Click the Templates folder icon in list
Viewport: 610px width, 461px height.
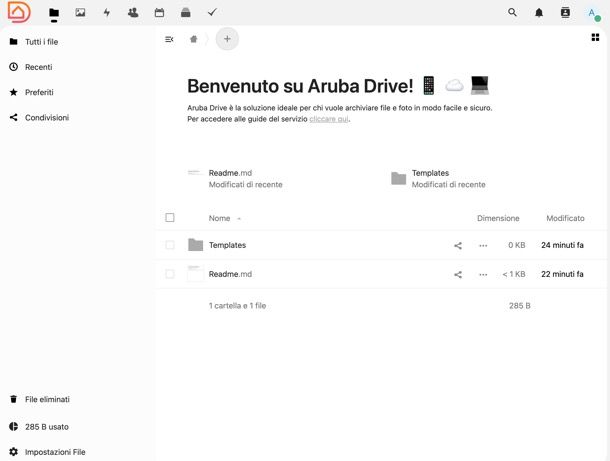[195, 245]
